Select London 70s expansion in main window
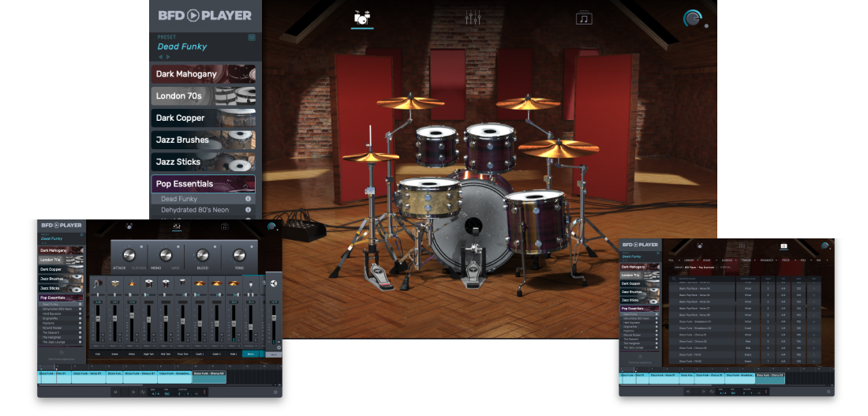 [204, 96]
